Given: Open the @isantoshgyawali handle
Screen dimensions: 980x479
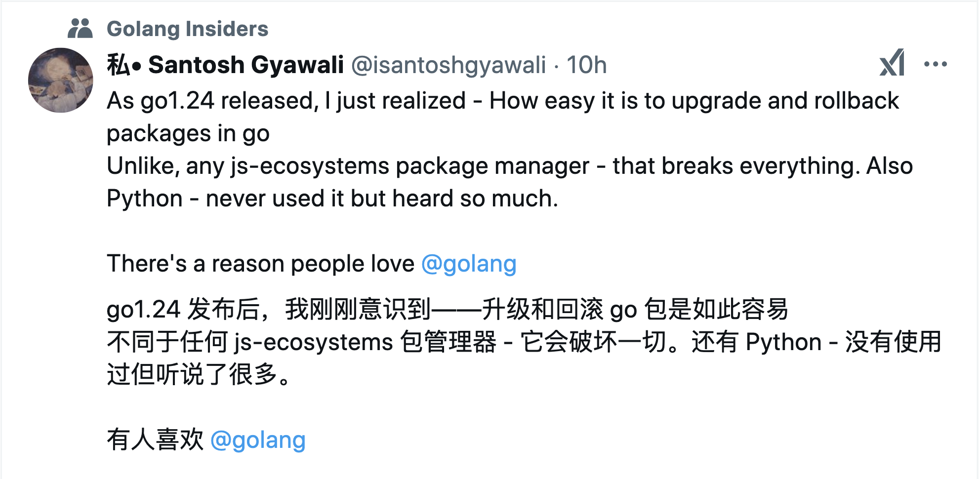Looking at the screenshot, I should pos(449,65).
